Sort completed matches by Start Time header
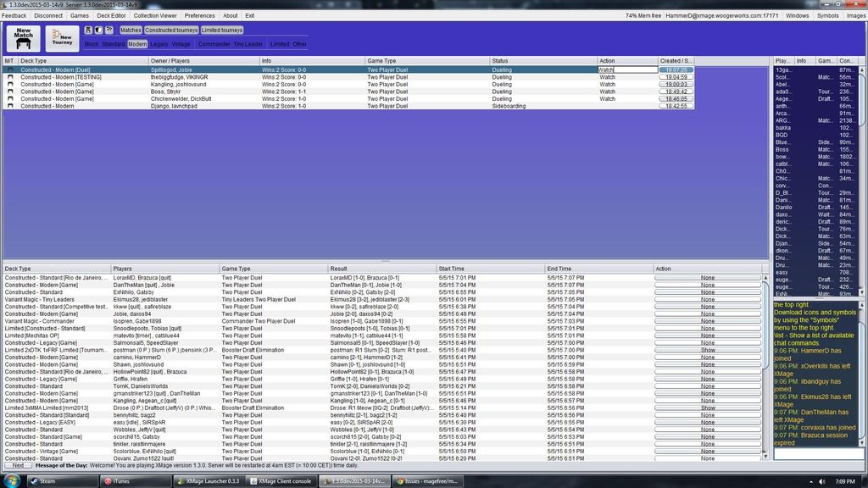The image size is (868, 488). tap(456, 269)
